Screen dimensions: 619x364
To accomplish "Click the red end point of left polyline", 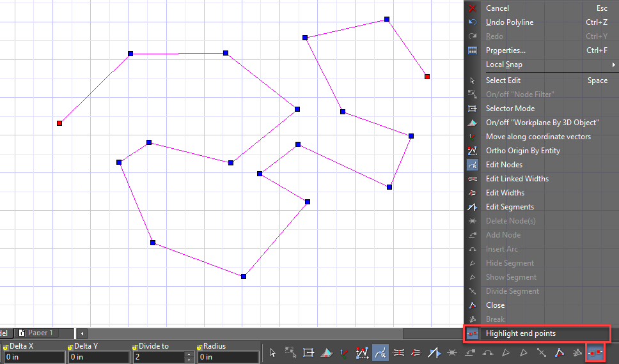I will click(59, 123).
